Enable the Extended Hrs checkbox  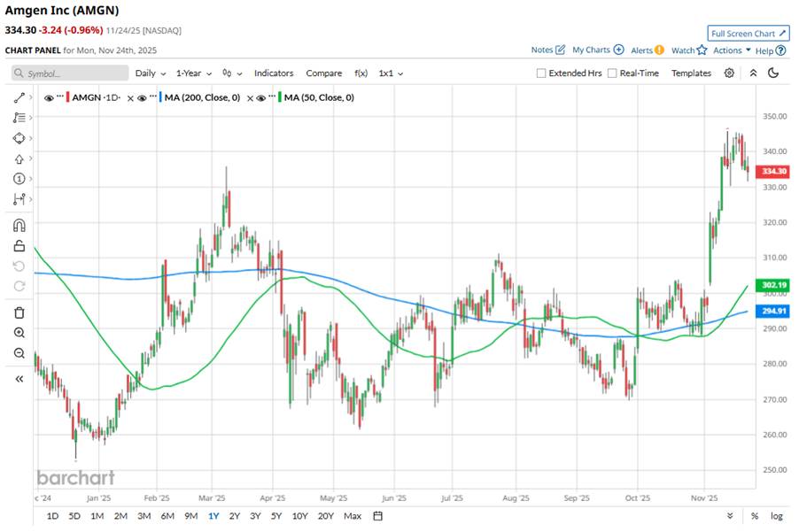[541, 73]
